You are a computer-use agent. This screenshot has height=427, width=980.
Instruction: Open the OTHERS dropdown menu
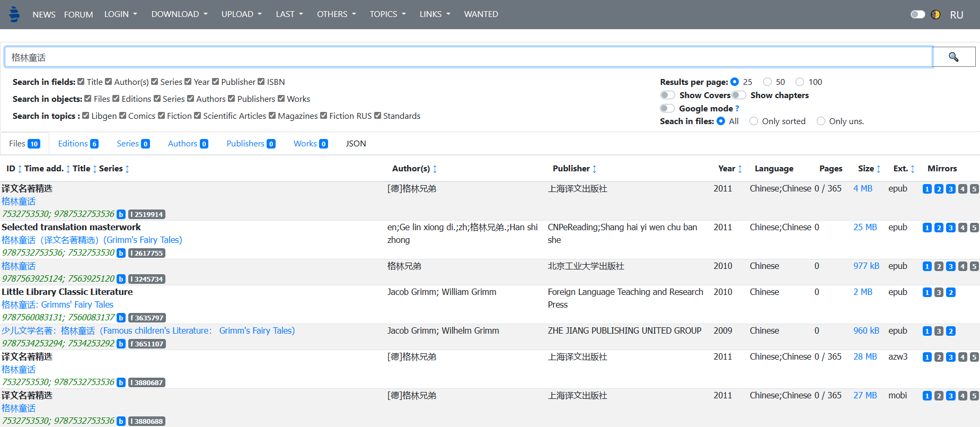[337, 14]
